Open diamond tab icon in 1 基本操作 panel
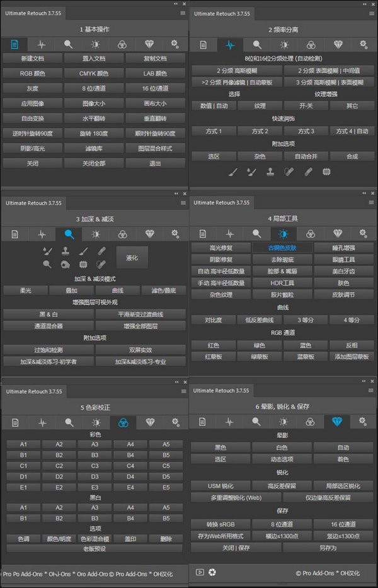Viewport: 378px width, 588px height. click(149, 44)
